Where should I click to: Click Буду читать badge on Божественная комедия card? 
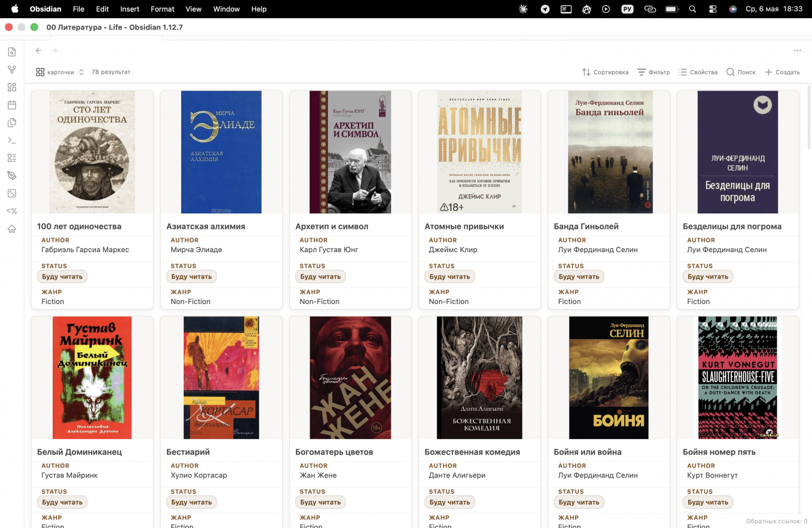(450, 502)
